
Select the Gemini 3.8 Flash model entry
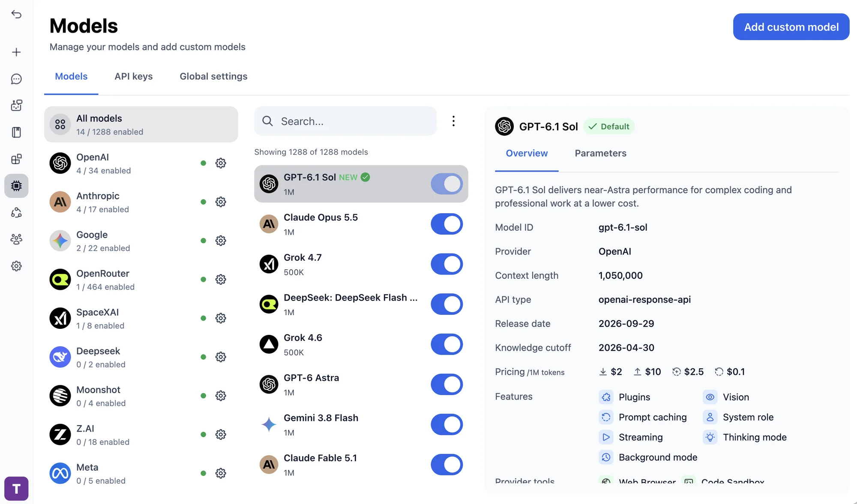point(361,424)
